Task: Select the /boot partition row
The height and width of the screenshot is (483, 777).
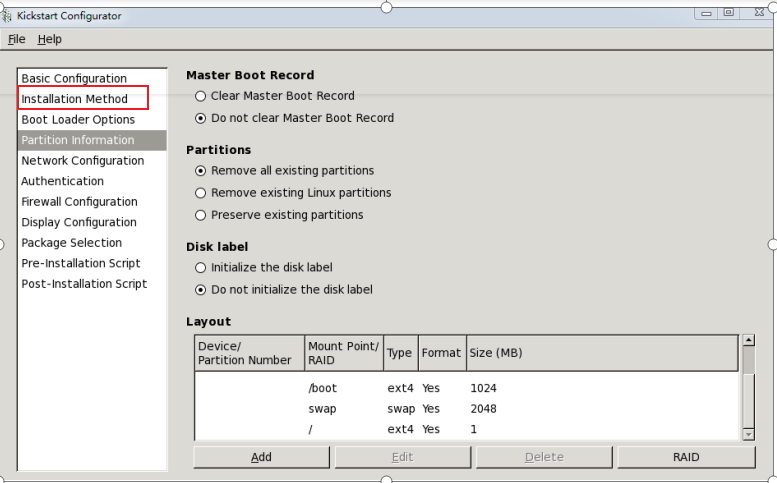Action: [x=467, y=388]
